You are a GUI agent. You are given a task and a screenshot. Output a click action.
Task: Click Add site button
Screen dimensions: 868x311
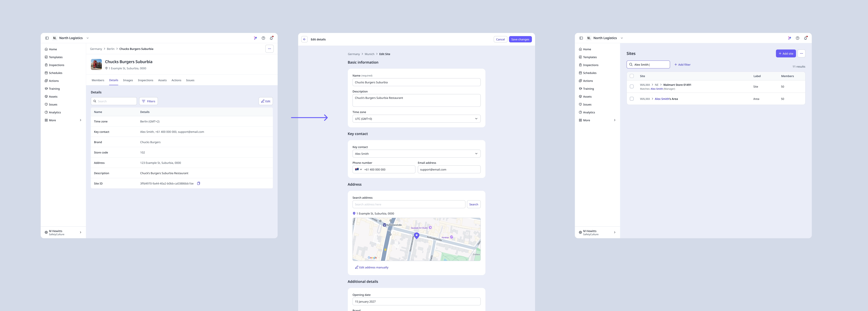click(786, 54)
